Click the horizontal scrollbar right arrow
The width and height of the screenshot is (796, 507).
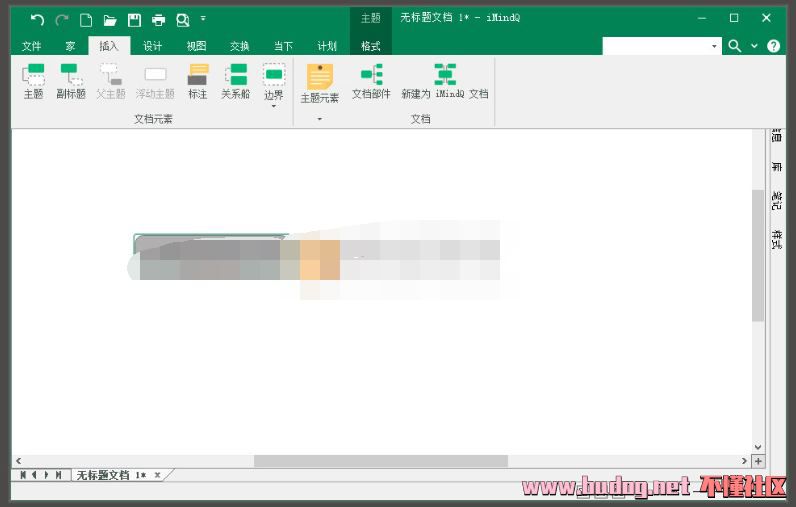(x=744, y=461)
